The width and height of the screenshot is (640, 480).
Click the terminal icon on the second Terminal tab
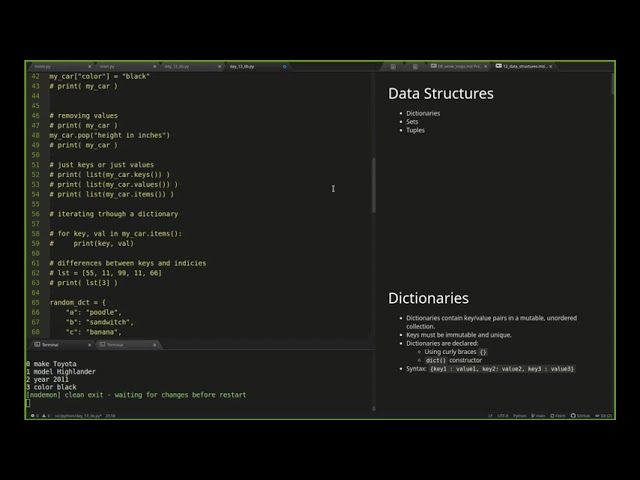(102, 344)
